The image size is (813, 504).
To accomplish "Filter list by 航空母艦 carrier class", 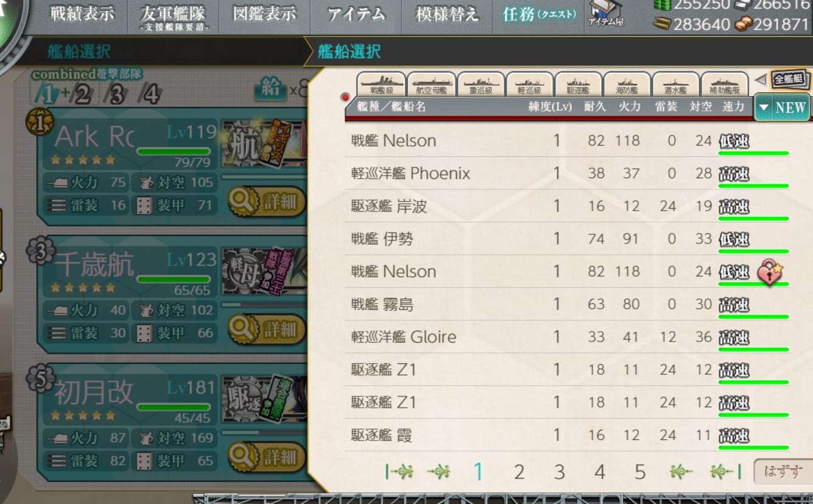I will pyautogui.click(x=431, y=84).
